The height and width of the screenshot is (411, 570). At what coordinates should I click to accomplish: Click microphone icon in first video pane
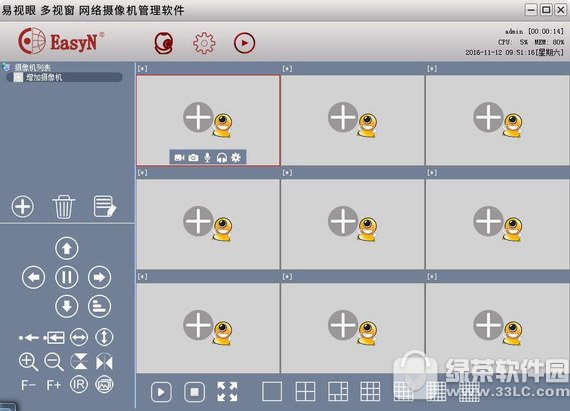coord(207,158)
